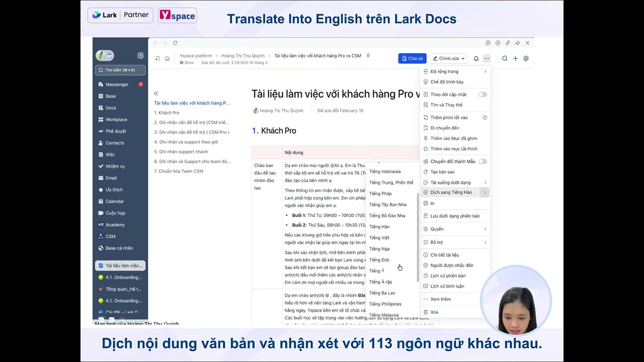
Task: Collapse the outline with the double-chevron icon
Action: coord(156,94)
